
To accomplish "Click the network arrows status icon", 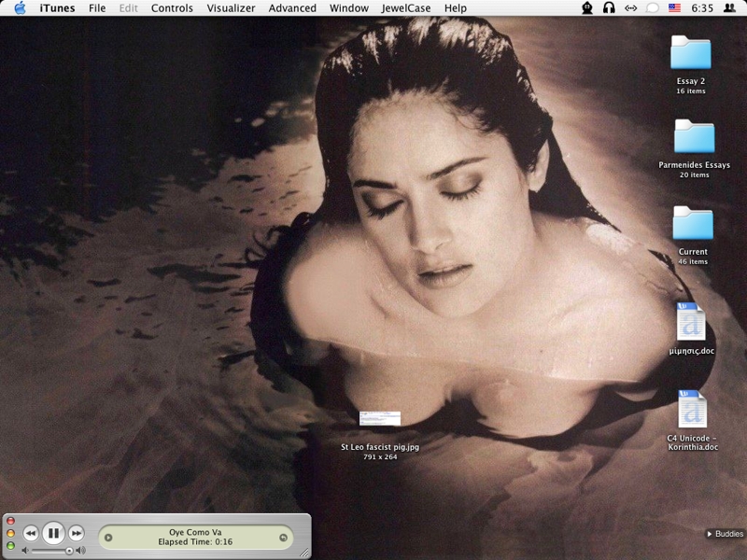I will click(631, 8).
